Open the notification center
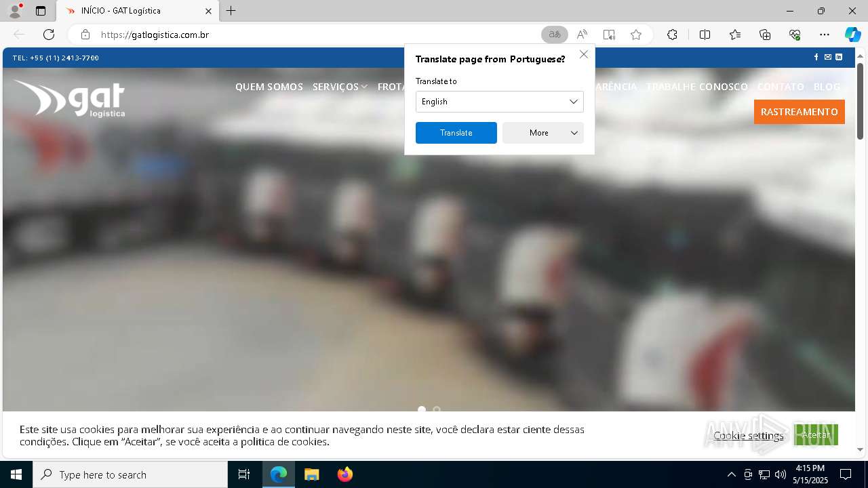The image size is (868, 488). 846,474
